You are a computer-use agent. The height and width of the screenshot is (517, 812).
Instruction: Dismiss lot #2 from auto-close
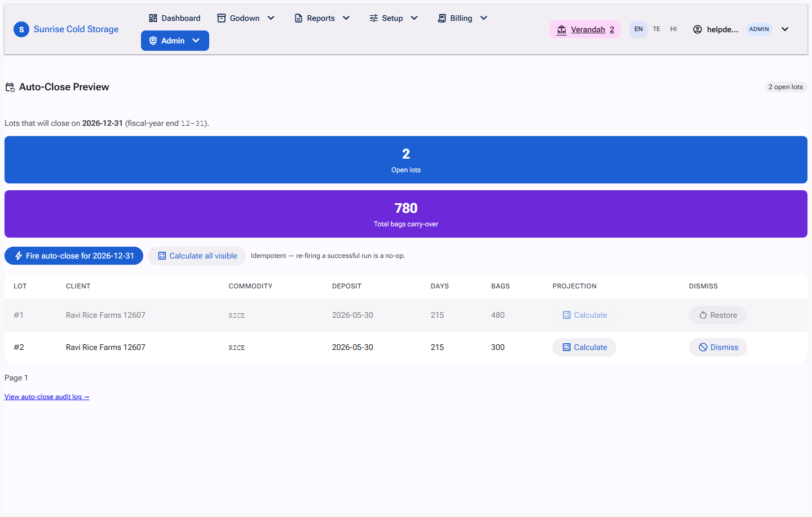(718, 347)
